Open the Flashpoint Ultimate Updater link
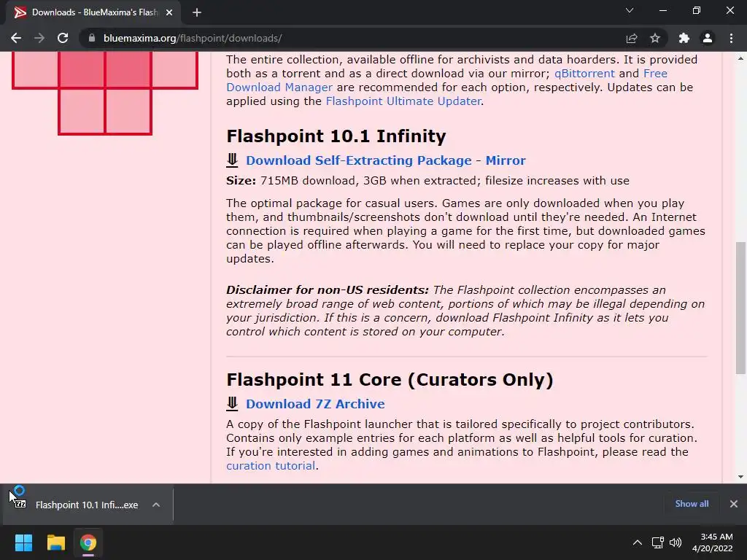Screen dimensions: 747x560 click(403, 101)
